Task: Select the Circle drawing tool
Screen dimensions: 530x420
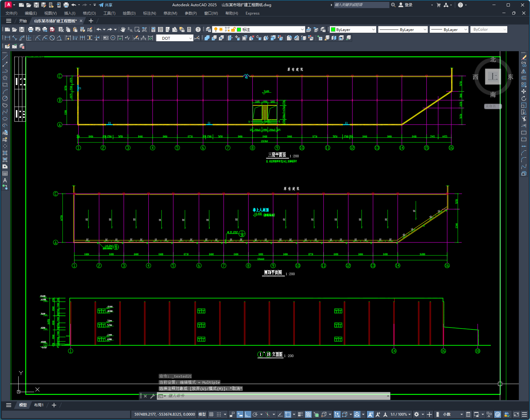Action: pos(5,98)
